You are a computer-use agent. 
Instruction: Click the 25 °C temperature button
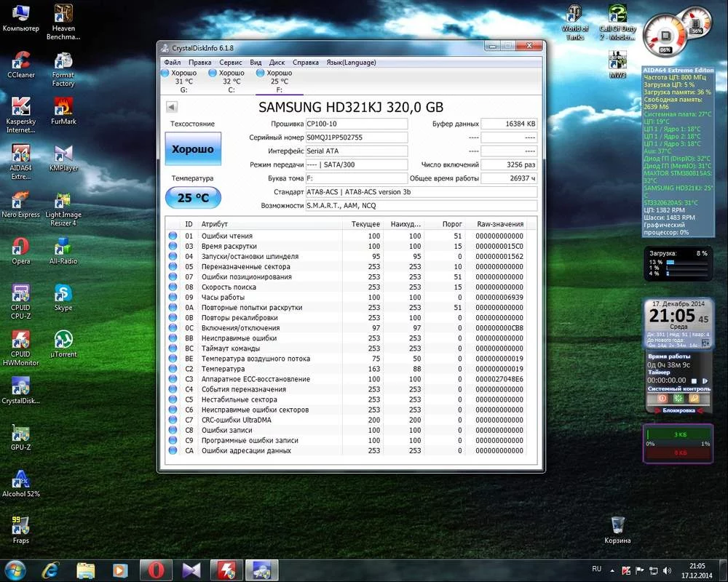pyautogui.click(x=193, y=198)
